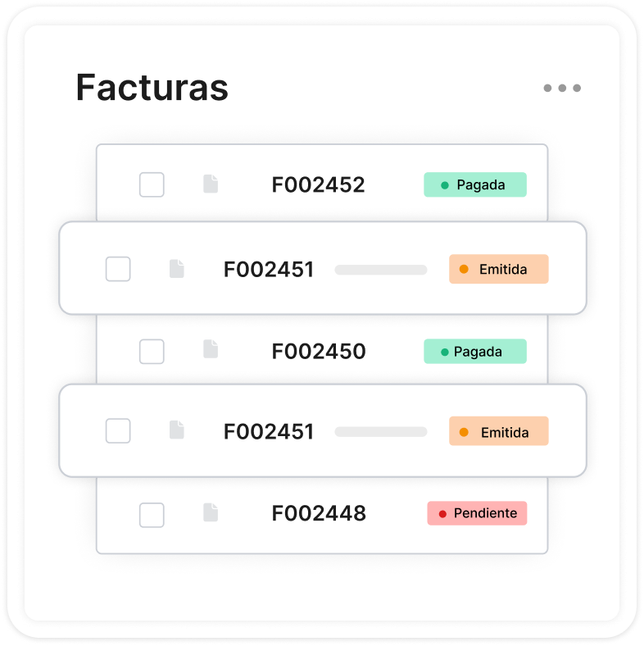Screen dimensions: 644x646
Task: Click Emitida badge in row below F002452
Action: [498, 269]
